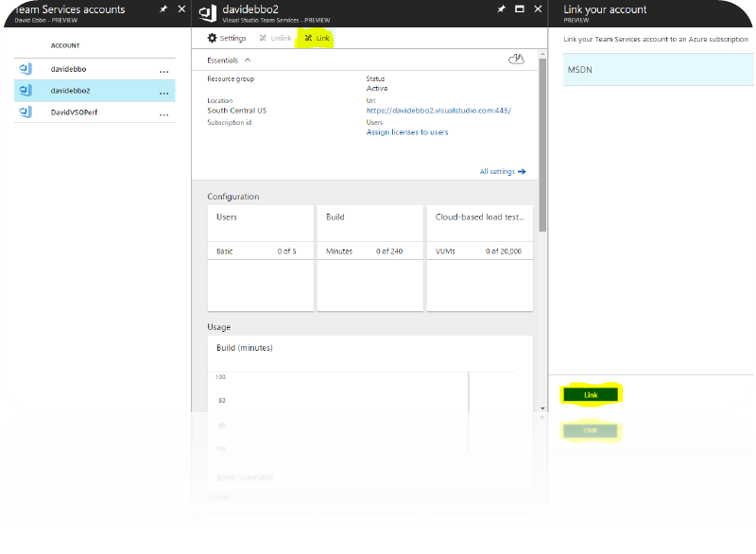
Task: Click the DavidVSOPerf account icon
Action: click(x=26, y=112)
